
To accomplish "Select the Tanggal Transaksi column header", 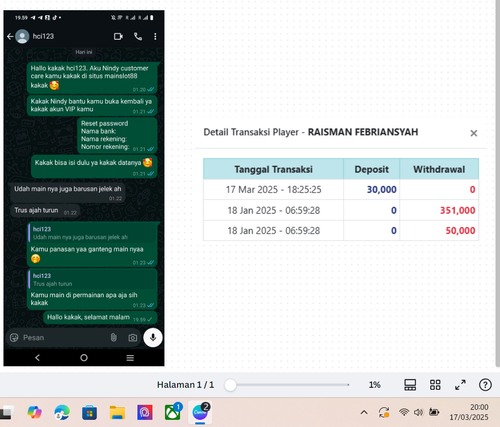I will [273, 169].
